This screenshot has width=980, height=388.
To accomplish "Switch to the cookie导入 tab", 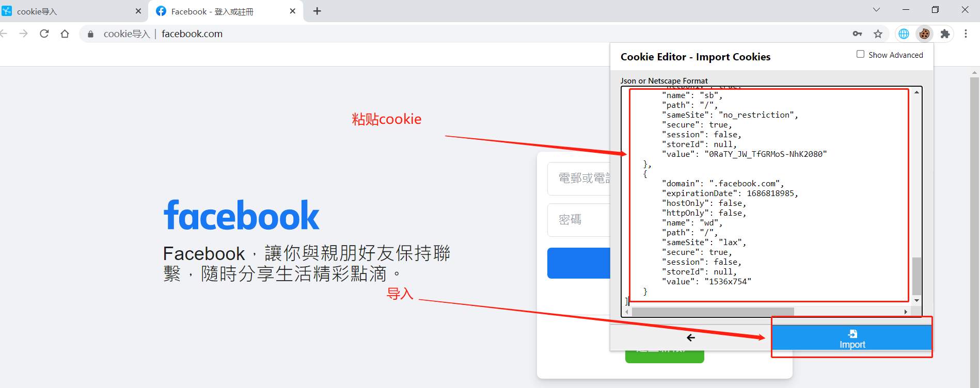I will 72,11.
